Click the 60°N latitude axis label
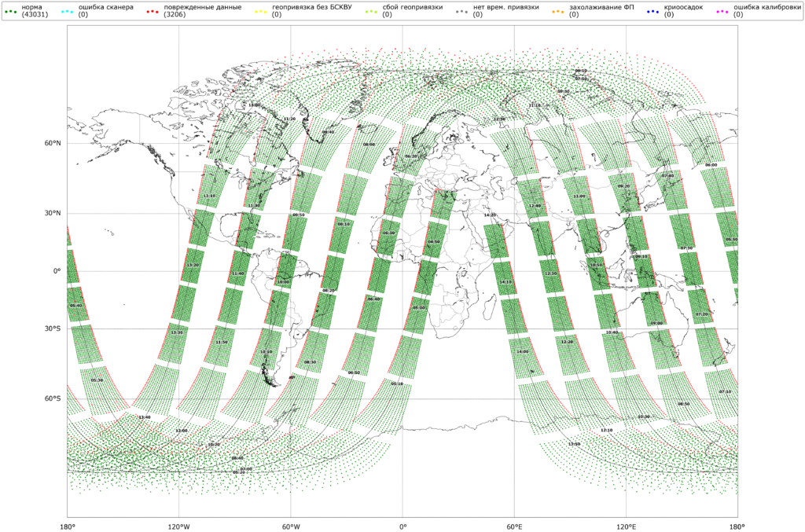This screenshot has width=805, height=532. point(53,144)
